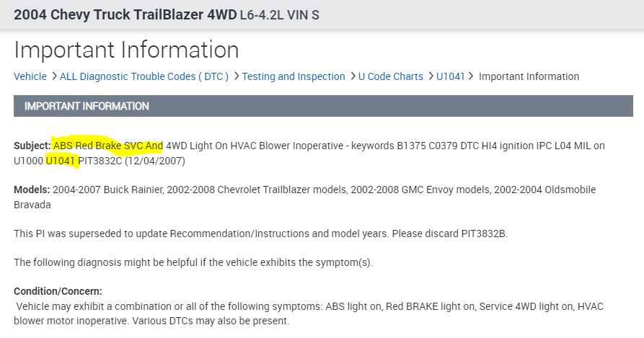Click the chevron after Testing and Inspection

pos(352,76)
